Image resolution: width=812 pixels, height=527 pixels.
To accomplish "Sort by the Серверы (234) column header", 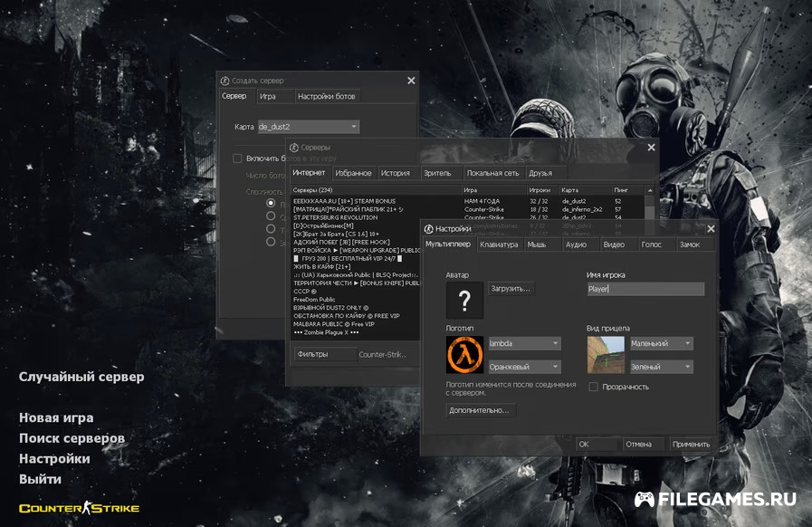I will [x=376, y=190].
